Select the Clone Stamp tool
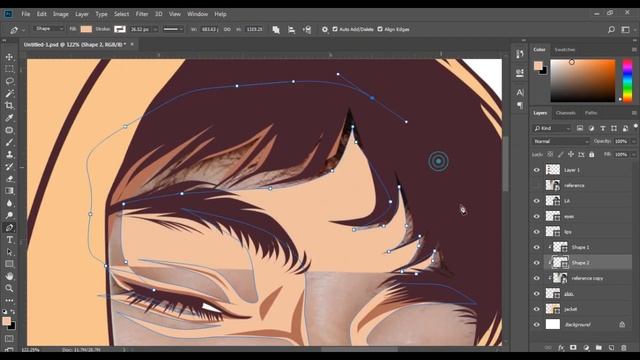The width and height of the screenshot is (640, 360). pos(9,154)
